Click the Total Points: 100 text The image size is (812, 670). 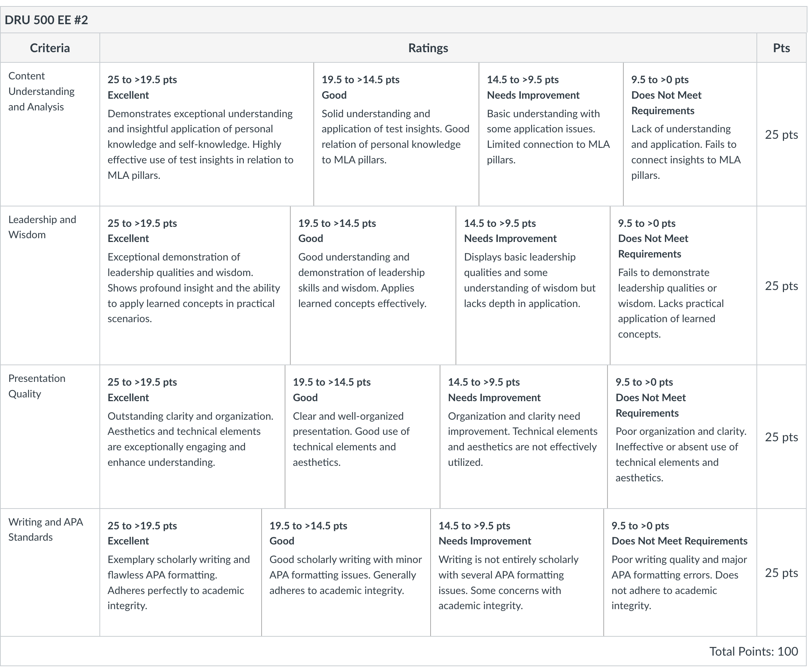pos(754,651)
